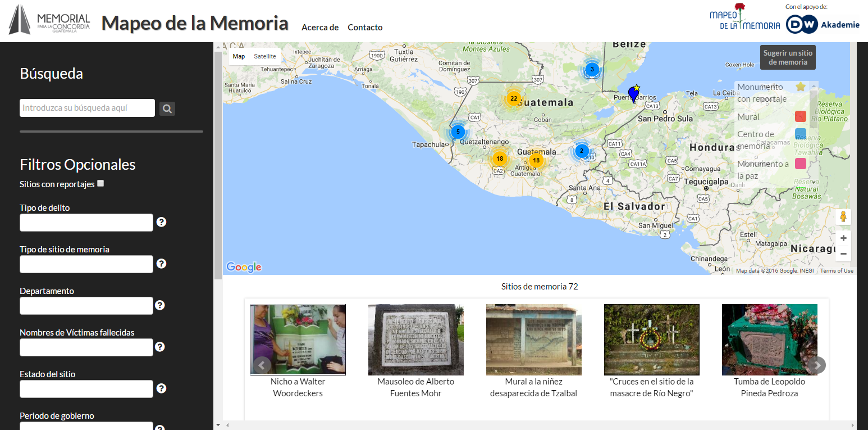This screenshot has width=868, height=430.
Task: Open the Tumba de Leopoldo Pineda photo
Action: coord(770,340)
